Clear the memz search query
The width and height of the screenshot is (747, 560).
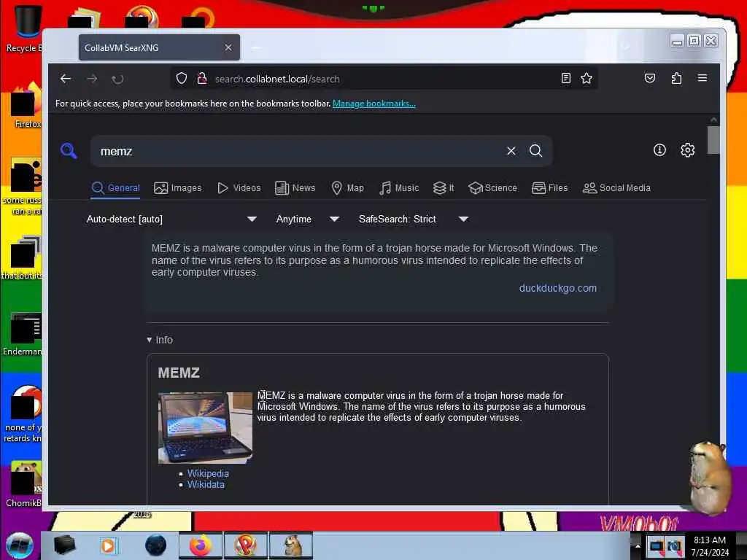511,151
